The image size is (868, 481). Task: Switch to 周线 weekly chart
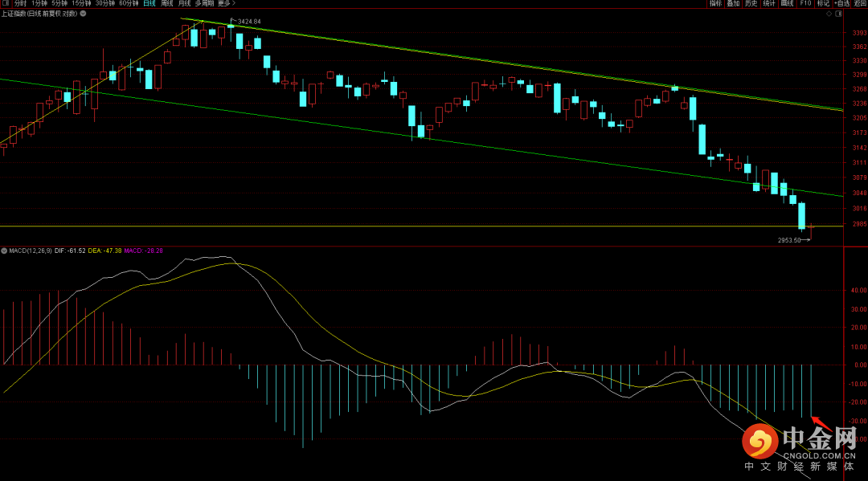tap(167, 3)
